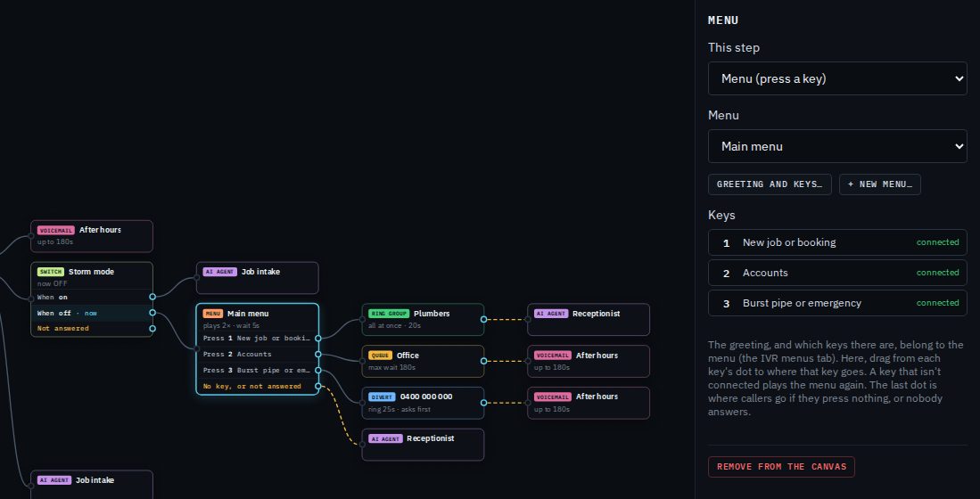This screenshot has height=499, width=980.
Task: Click the connector dot for Press 3 row
Action: [x=318, y=371]
